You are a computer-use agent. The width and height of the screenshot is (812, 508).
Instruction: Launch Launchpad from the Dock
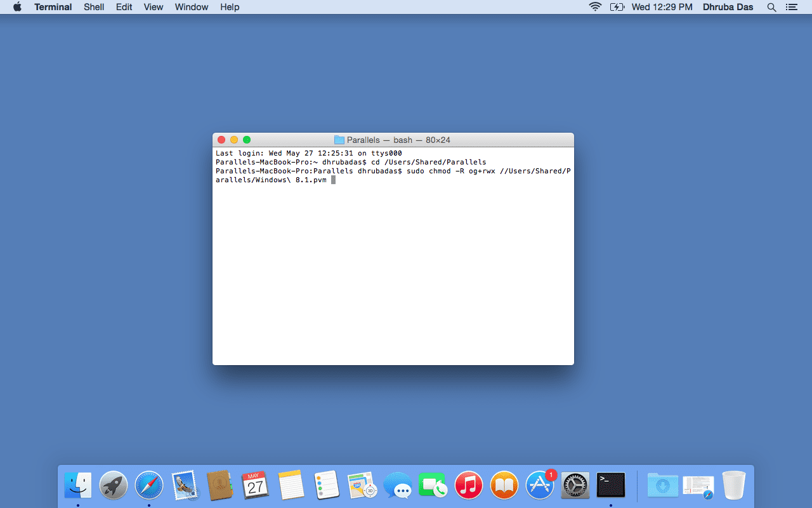pos(114,486)
